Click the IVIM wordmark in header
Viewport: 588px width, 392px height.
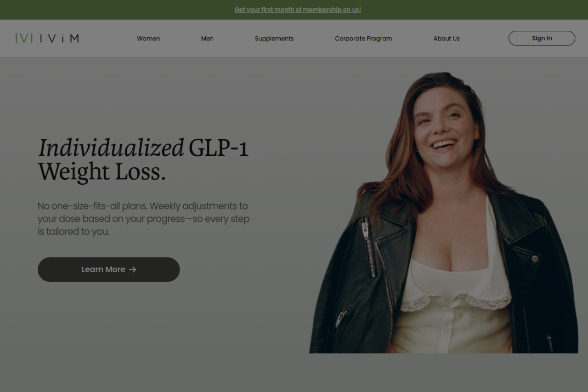[x=59, y=39]
